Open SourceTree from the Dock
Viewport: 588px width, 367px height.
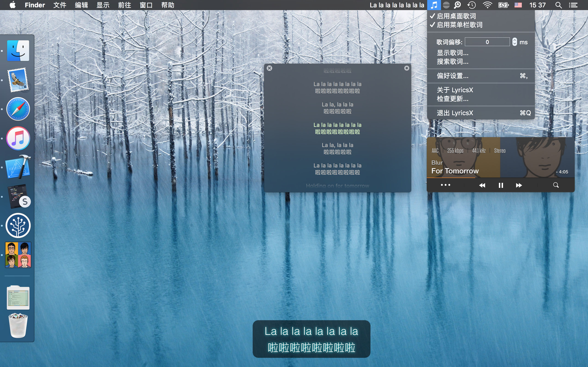coord(18,225)
